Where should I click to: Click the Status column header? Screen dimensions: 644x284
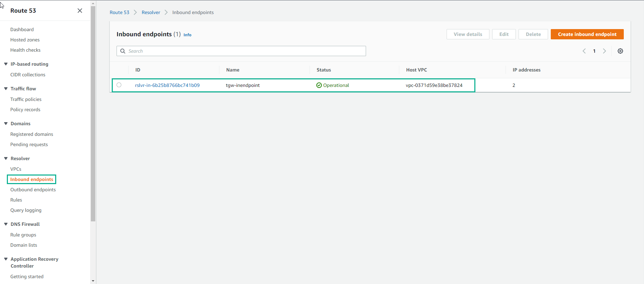(324, 70)
